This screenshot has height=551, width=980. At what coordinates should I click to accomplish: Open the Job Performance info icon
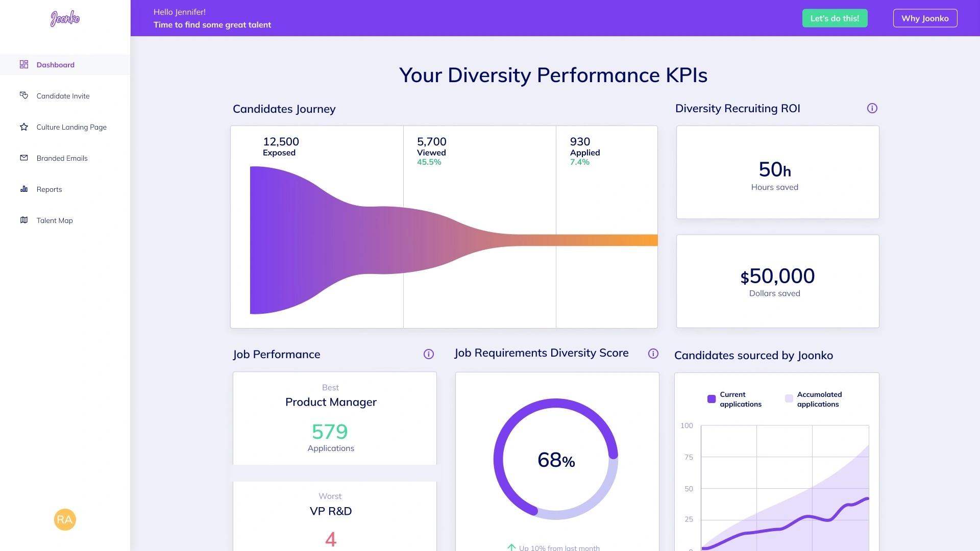[428, 354]
